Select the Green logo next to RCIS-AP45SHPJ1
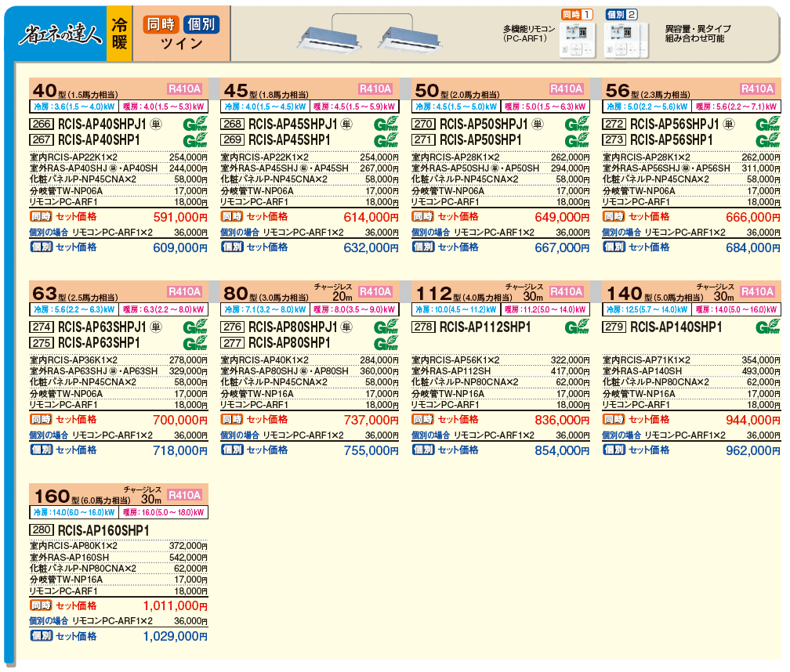 coord(386,124)
